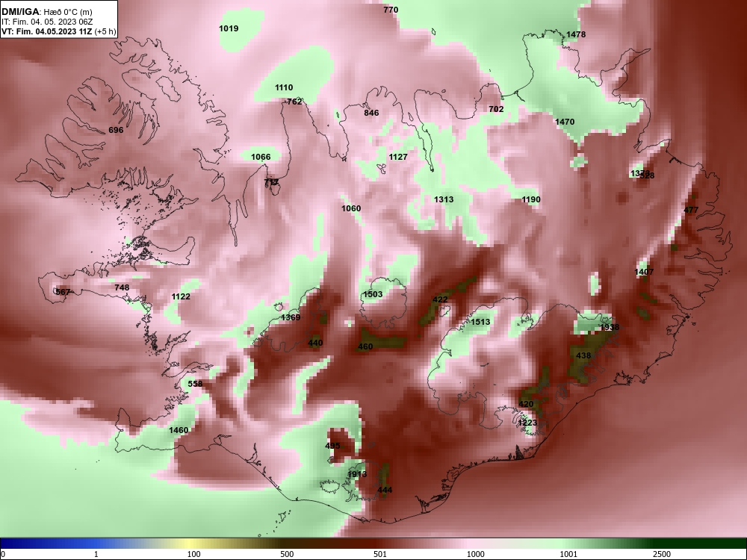Click the 558 map label
The width and height of the screenshot is (747, 560).
(195, 384)
